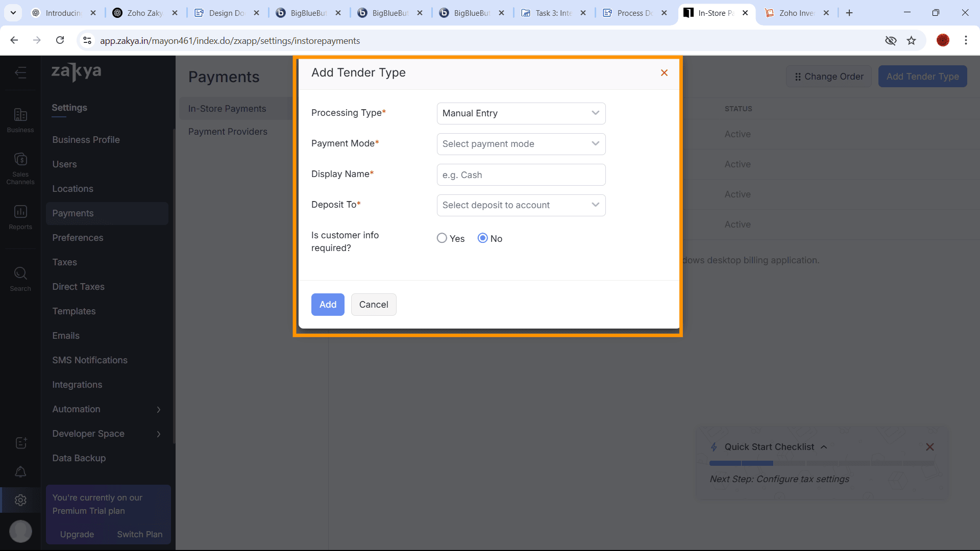Go forward in browser history
This screenshot has width=980, height=551.
pos(37,40)
